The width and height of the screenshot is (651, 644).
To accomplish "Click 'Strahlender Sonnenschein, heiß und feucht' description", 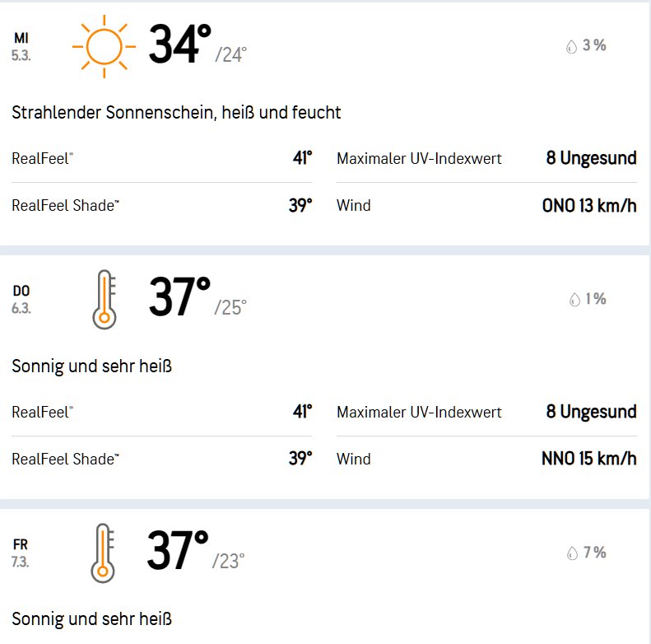I will click(176, 112).
